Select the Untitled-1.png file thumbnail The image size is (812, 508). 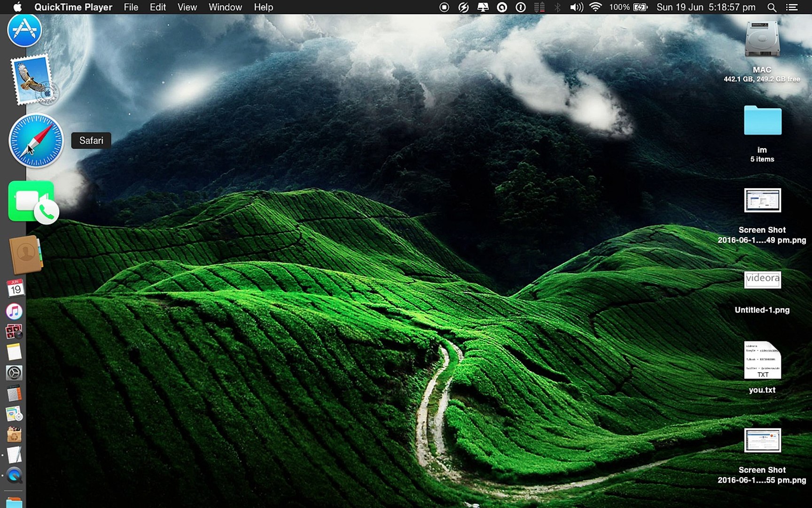click(x=763, y=279)
